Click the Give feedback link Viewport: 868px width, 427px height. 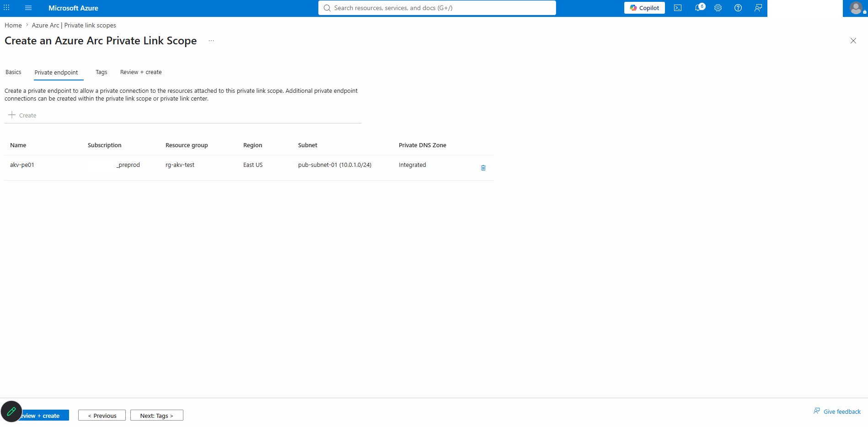coord(837,411)
